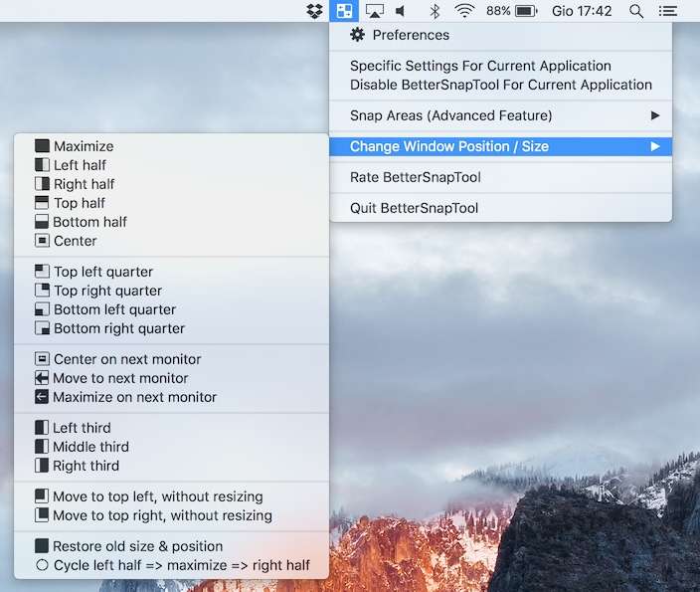Expand Change Window Position / Size arrow
Viewport: 700px width, 592px height.
coord(655,146)
